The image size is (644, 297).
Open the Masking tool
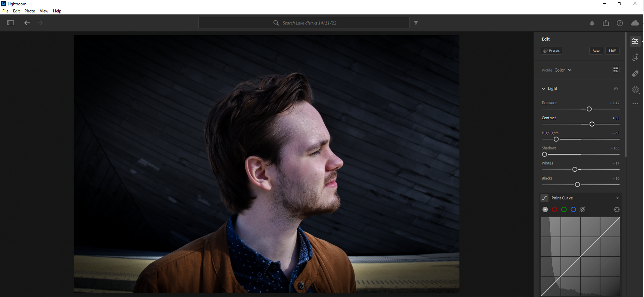(635, 90)
